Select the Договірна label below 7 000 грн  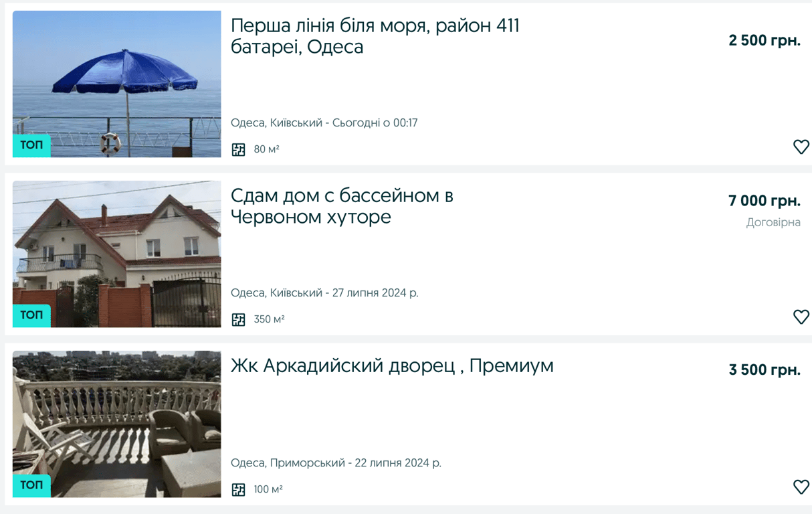(773, 222)
